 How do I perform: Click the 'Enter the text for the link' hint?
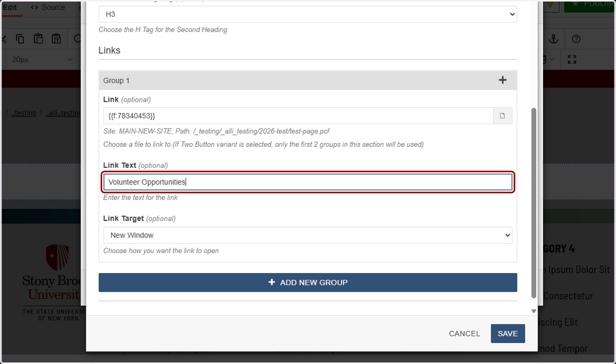click(141, 198)
